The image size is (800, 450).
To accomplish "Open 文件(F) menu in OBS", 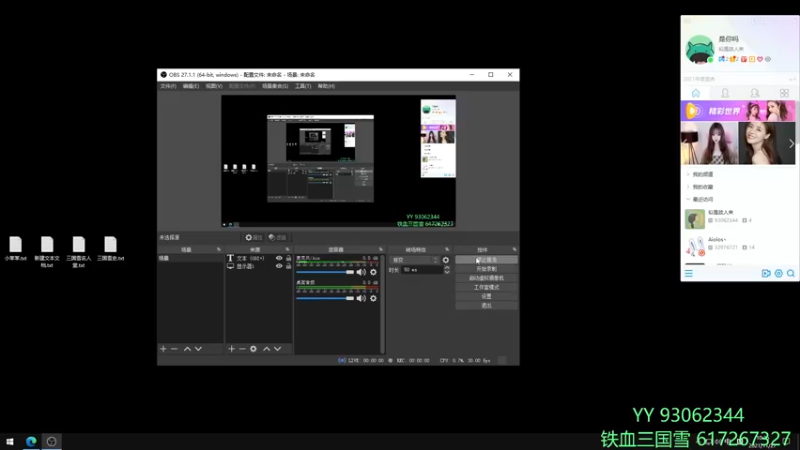I will (168, 86).
